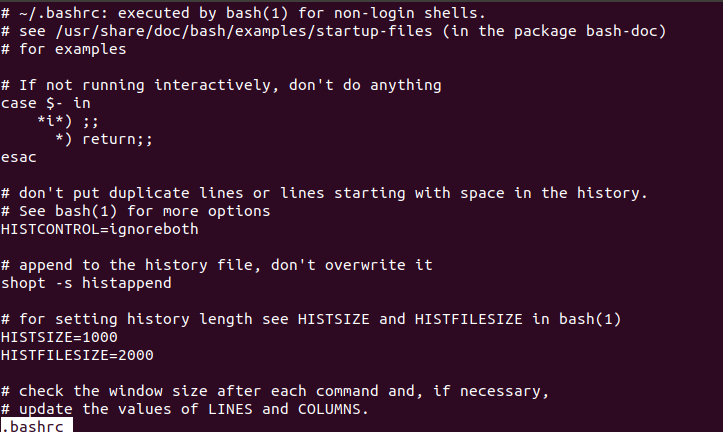The width and height of the screenshot is (723, 432).
Task: Click 'append to the history file' comment
Action: point(217,265)
